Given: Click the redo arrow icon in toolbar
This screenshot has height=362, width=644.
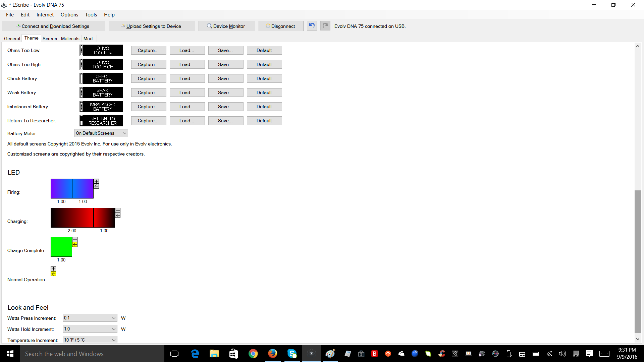Looking at the screenshot, I should pos(325,26).
